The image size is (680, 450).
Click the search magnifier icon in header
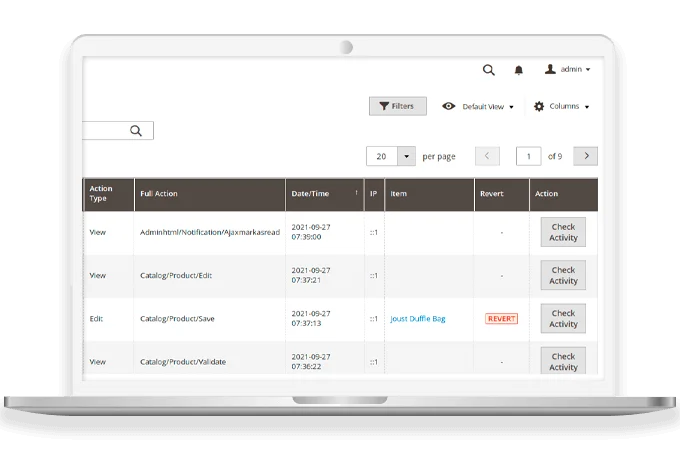pyautogui.click(x=488, y=70)
